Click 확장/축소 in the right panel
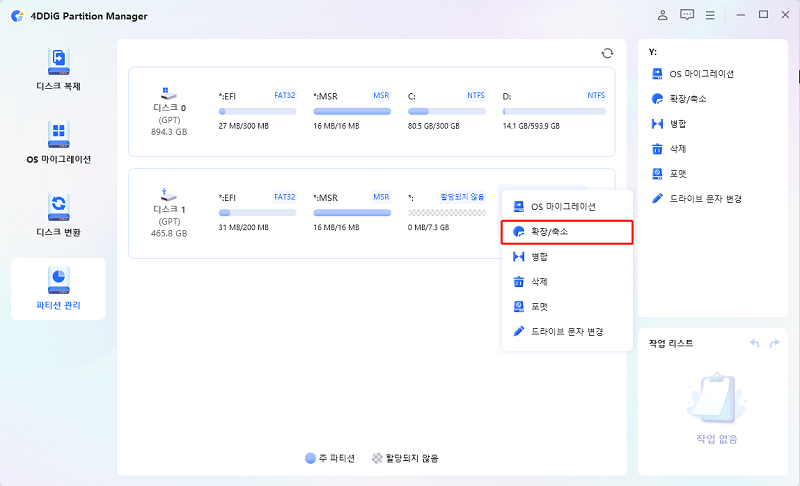 click(x=679, y=99)
